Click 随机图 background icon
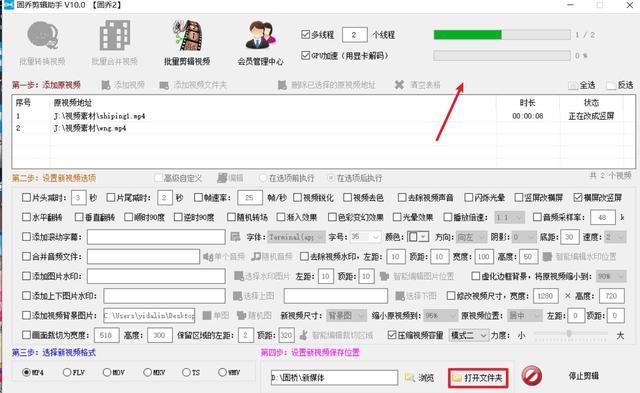Screen dimensions: 640x393 pos(241,315)
